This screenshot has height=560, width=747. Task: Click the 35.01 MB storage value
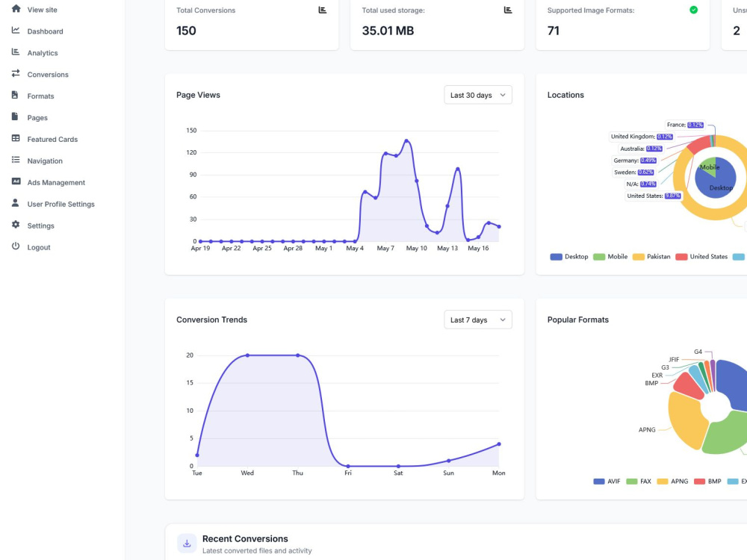388,31
